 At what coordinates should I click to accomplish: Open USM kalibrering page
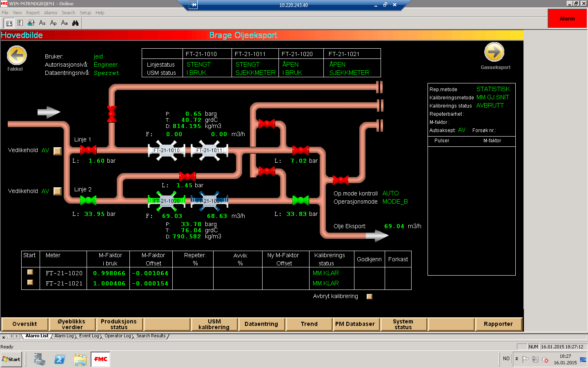(x=214, y=324)
